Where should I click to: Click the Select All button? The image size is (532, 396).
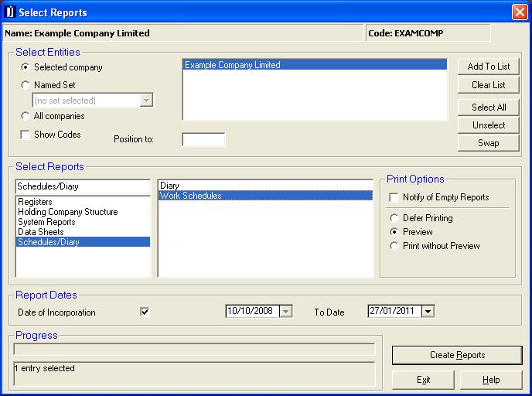[x=488, y=108]
